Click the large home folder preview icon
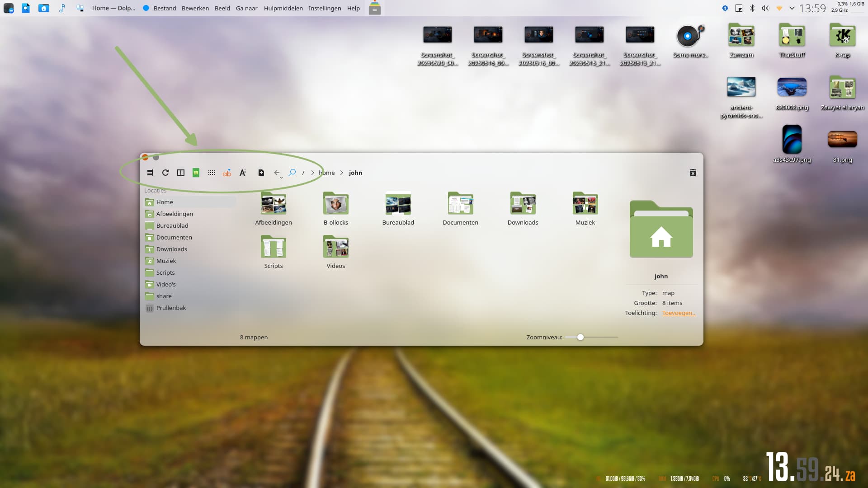The width and height of the screenshot is (868, 488). [661, 229]
